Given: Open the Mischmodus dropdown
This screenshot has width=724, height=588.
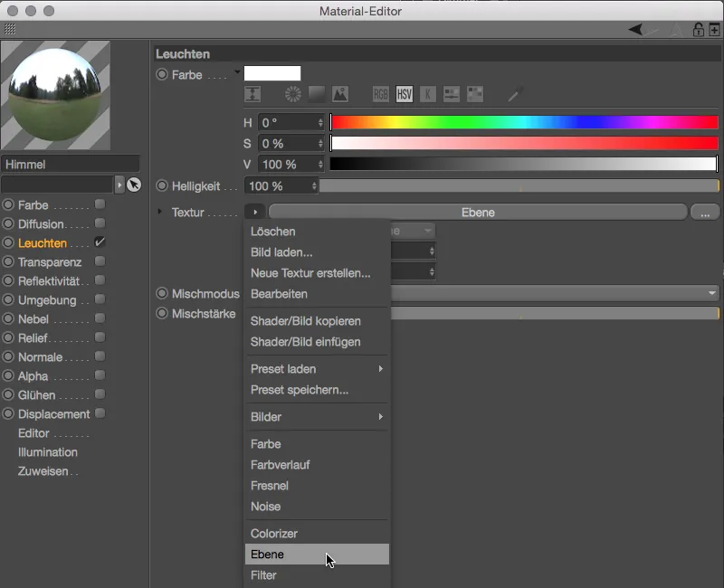Looking at the screenshot, I should click(x=555, y=293).
